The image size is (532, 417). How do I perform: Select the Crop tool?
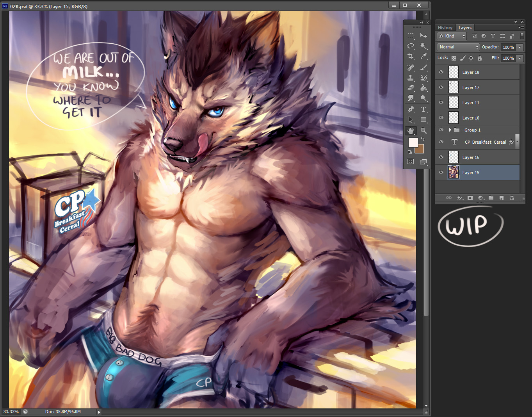pyautogui.click(x=411, y=56)
